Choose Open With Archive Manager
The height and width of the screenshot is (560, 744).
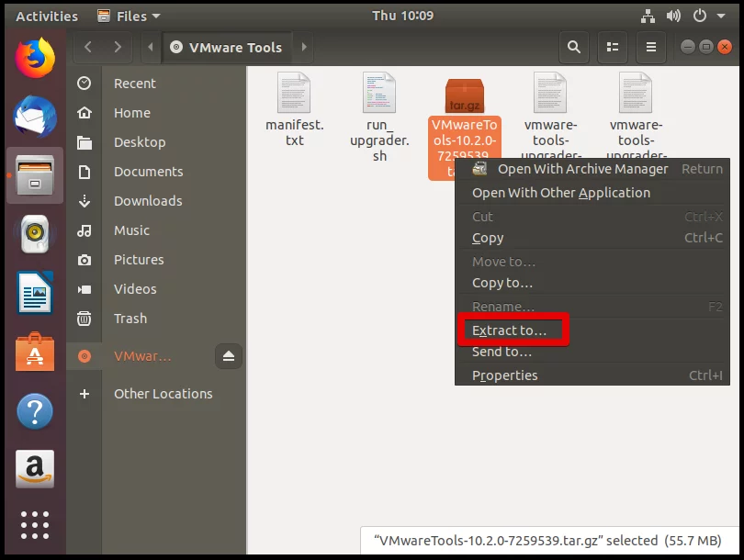coord(592,169)
